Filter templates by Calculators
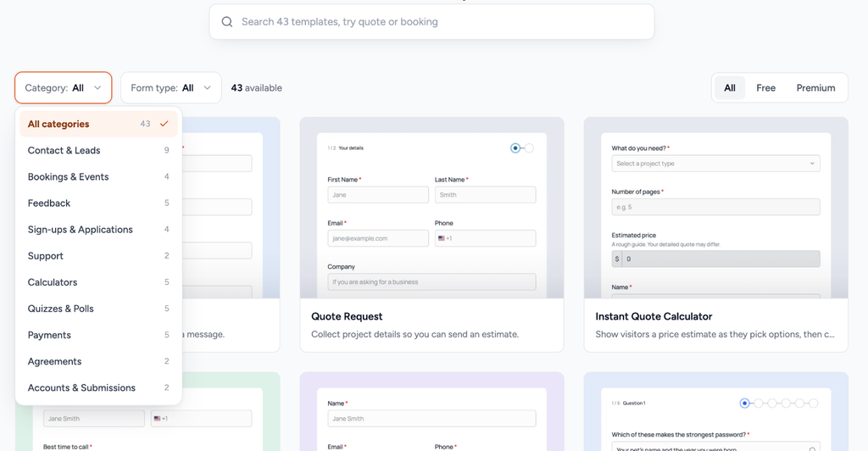 98,282
